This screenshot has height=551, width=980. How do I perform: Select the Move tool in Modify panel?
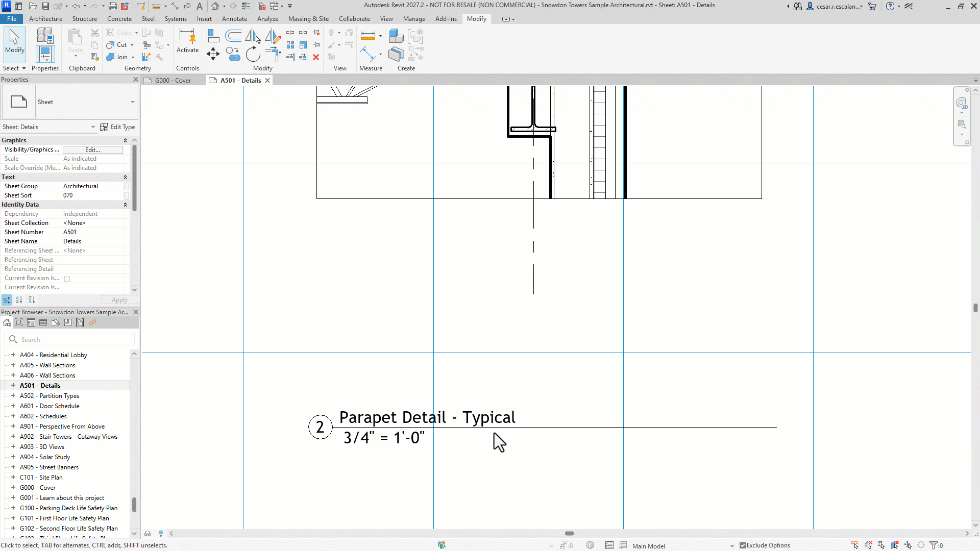click(213, 54)
